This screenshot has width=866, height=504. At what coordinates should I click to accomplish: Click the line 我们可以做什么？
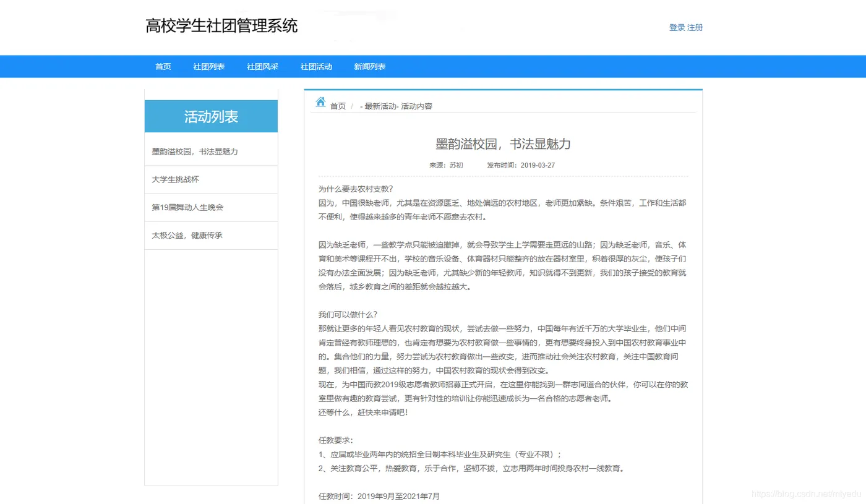click(348, 314)
